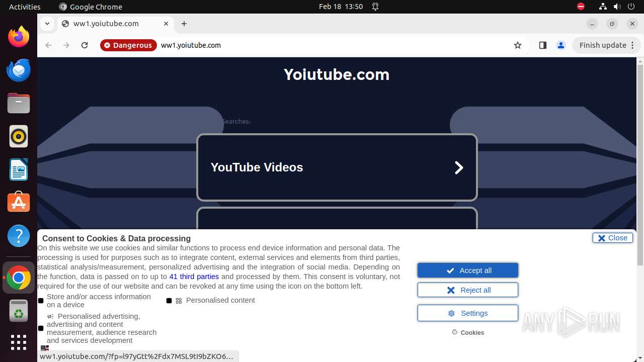Open Firefox from the dock
The height and width of the screenshot is (362, 644).
[x=19, y=37]
